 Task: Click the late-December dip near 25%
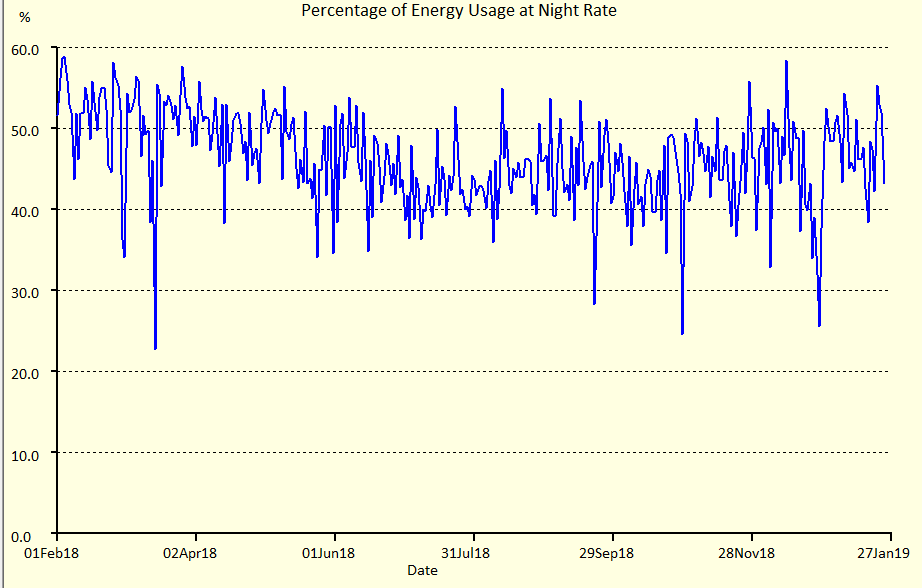819,325
